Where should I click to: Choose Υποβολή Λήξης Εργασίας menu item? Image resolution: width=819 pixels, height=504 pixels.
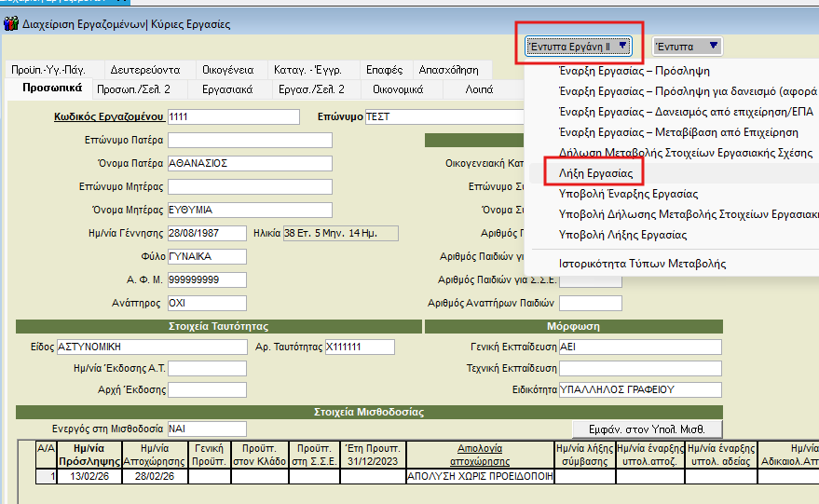point(622,235)
